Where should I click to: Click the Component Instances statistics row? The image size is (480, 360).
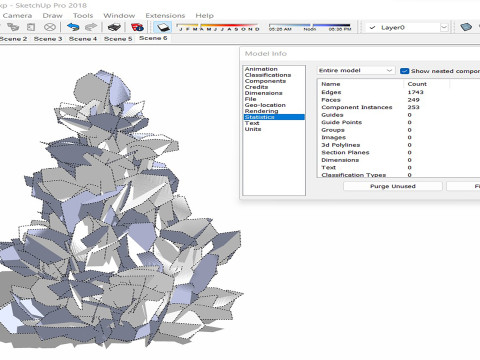point(399,107)
